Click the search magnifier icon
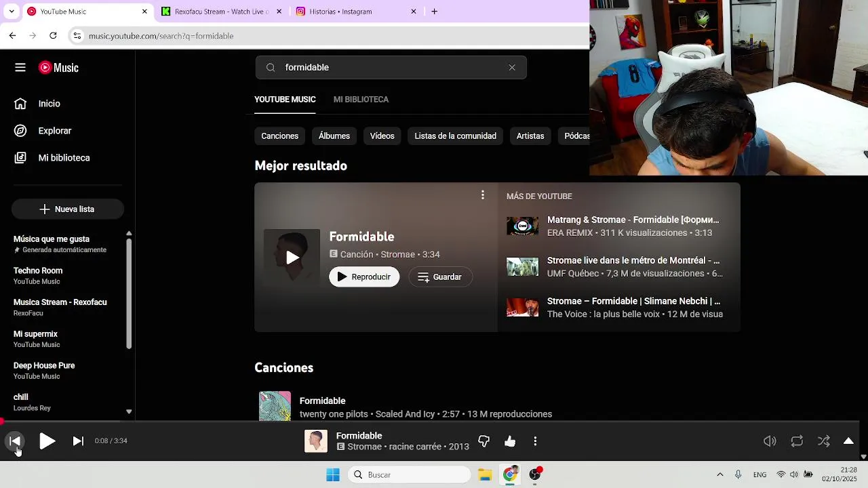 [271, 67]
